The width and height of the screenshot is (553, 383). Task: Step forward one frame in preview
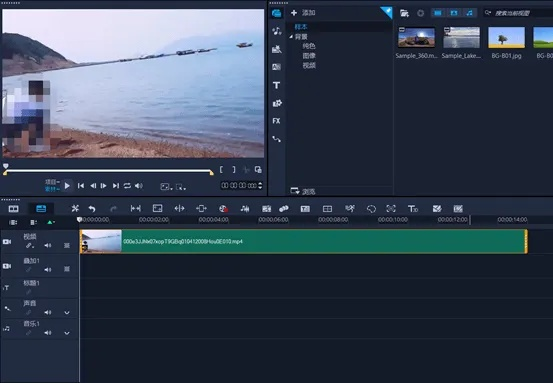(104, 186)
